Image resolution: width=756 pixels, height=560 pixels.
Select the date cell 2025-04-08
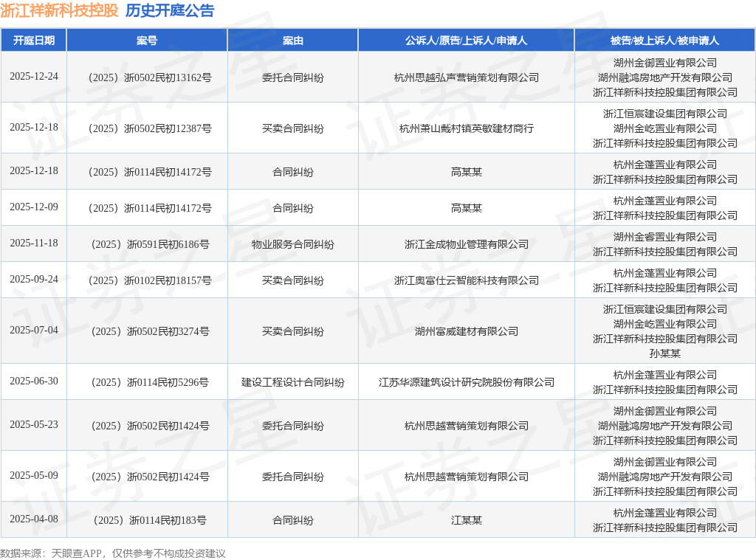34,519
